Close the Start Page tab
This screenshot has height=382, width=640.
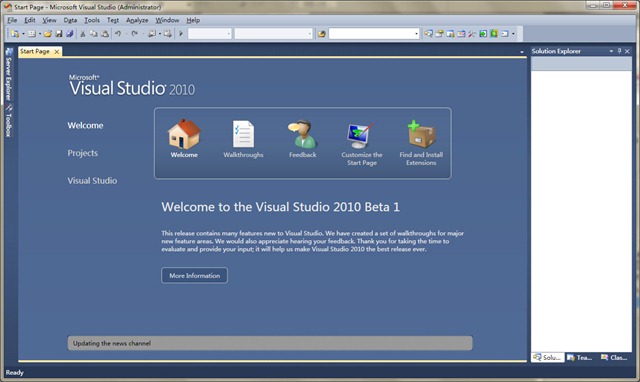click(x=57, y=51)
